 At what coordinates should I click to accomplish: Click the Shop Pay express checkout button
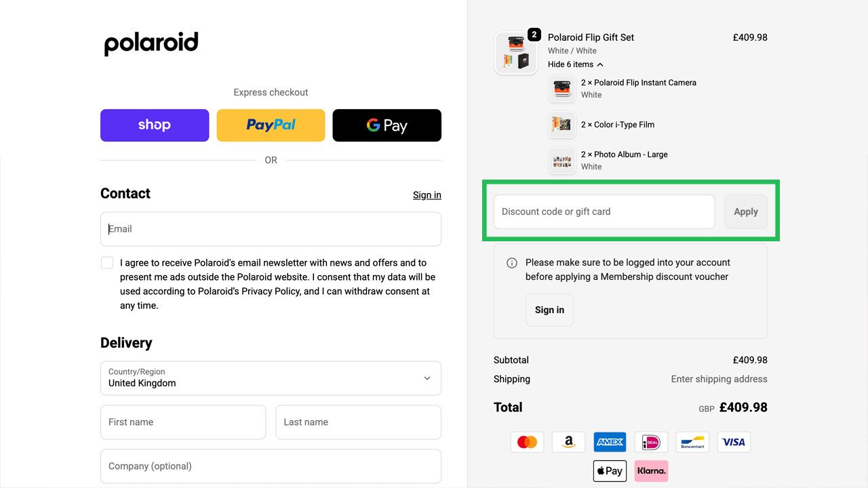154,125
